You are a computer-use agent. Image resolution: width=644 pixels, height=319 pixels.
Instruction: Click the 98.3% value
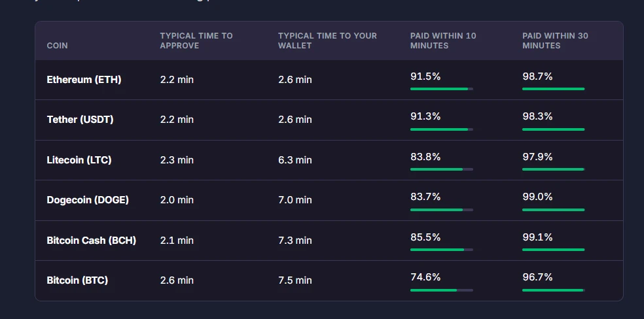point(537,116)
